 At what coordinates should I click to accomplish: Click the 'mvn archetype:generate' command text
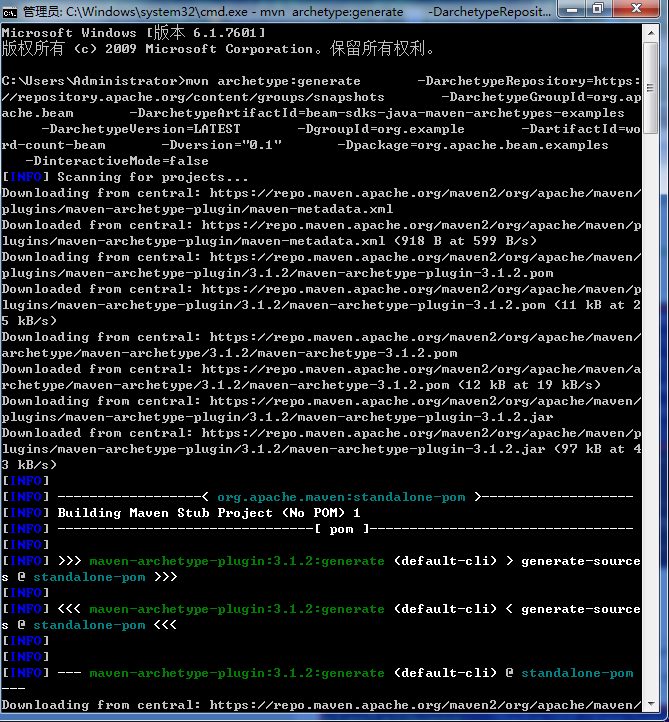pos(273,82)
